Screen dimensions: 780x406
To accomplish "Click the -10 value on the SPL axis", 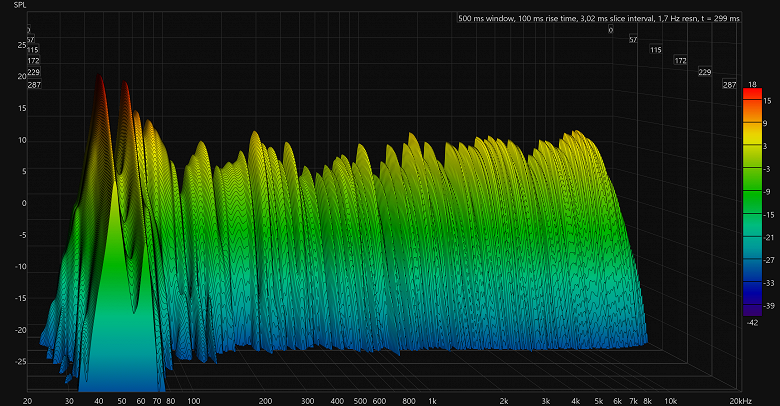I will tap(21, 267).
